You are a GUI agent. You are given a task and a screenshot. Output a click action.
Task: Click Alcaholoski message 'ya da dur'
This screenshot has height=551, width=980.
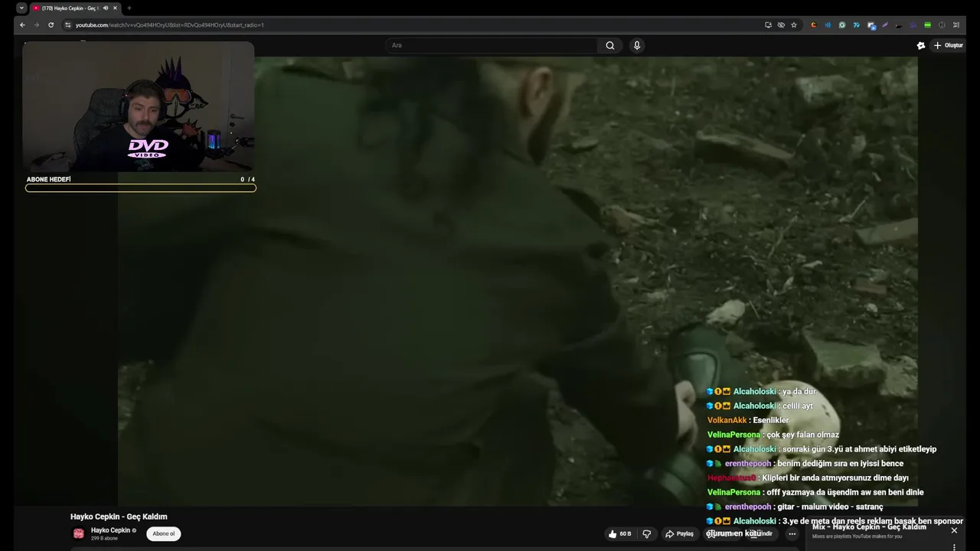pyautogui.click(x=761, y=391)
